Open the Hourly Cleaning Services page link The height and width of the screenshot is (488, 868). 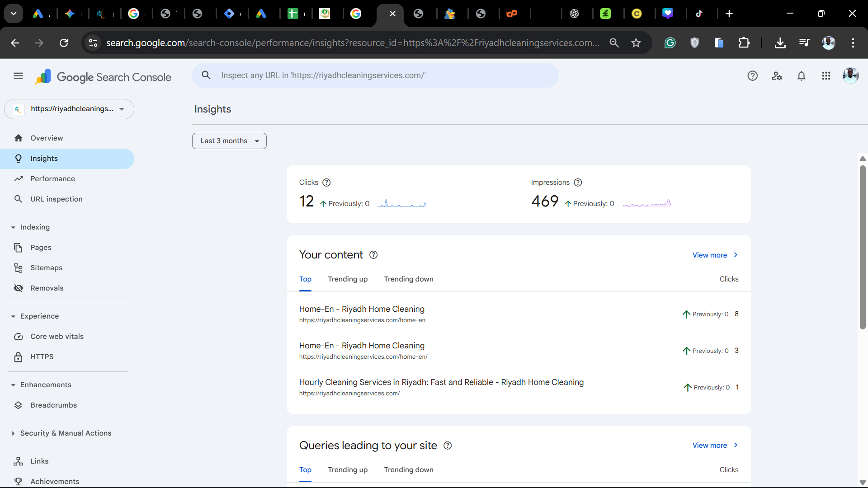coord(441,382)
